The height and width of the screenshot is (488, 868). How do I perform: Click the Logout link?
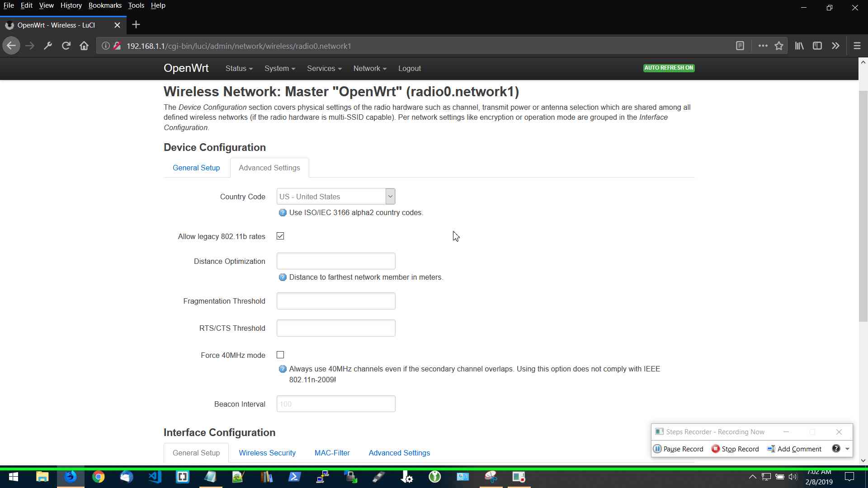pyautogui.click(x=409, y=68)
